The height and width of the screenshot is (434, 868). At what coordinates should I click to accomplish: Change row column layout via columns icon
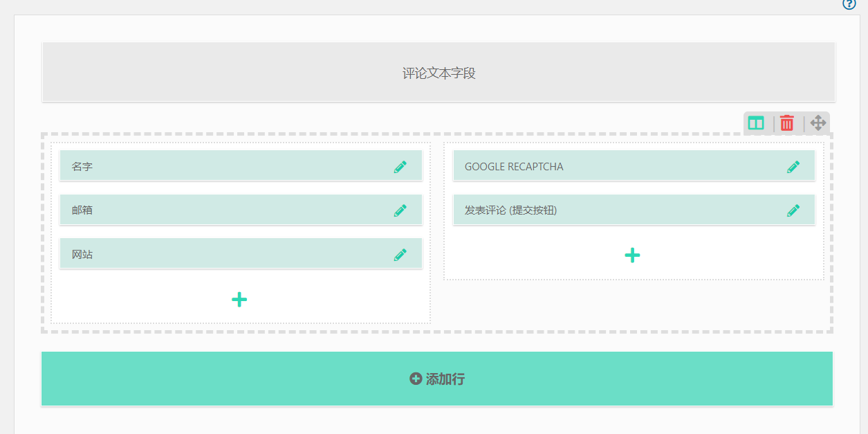(756, 123)
